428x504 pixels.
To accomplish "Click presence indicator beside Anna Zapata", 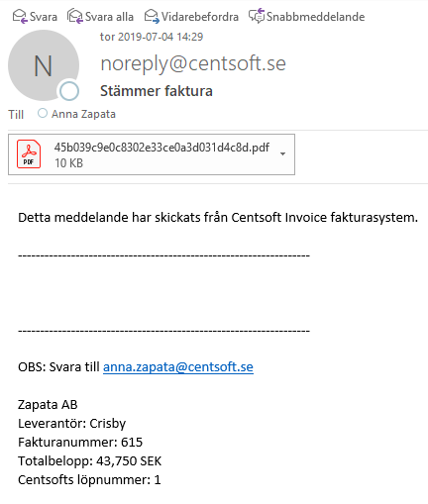I will point(43,114).
